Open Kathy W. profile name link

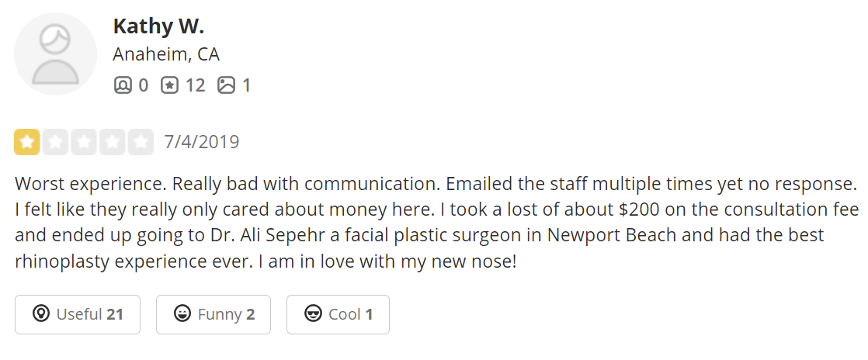coord(158,26)
